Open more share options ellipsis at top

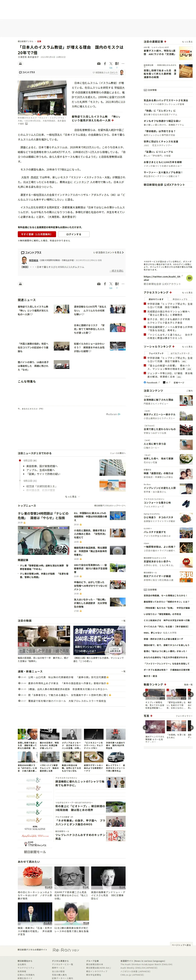coord(123,64)
